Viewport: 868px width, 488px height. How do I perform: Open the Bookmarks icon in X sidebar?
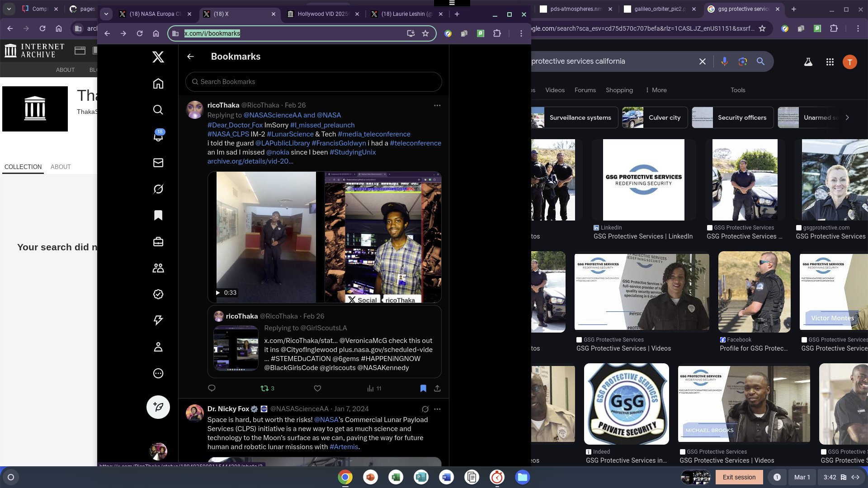click(158, 215)
